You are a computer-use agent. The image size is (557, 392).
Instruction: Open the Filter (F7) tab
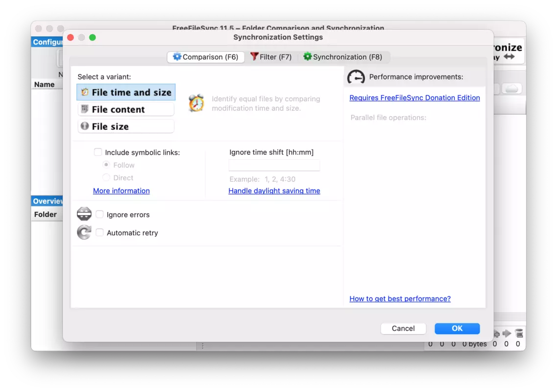271,57
